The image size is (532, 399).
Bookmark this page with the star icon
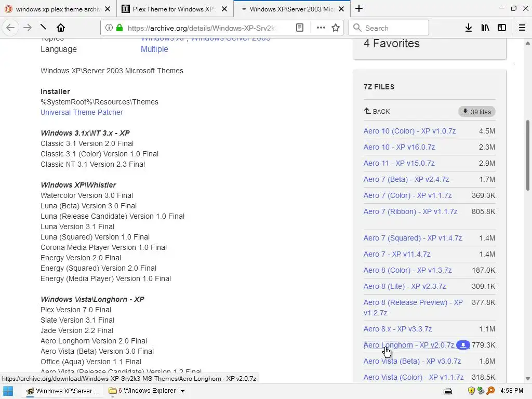336,28
